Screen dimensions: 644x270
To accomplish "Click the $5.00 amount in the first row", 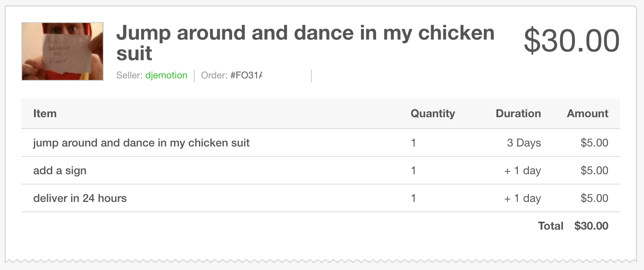I will coord(594,143).
